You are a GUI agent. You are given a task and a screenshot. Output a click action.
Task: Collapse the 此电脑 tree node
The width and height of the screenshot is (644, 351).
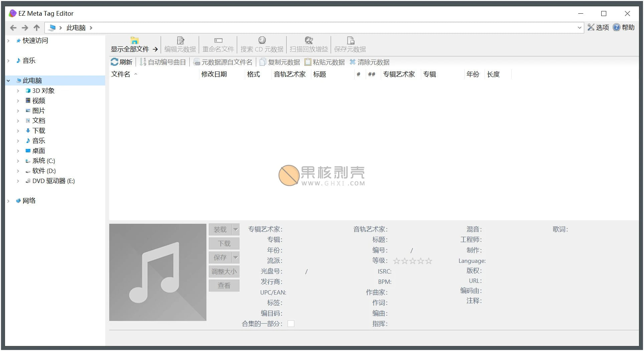click(x=8, y=80)
